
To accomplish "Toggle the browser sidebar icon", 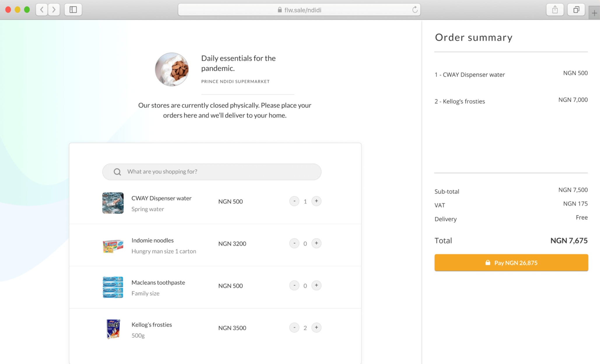I will point(73,10).
